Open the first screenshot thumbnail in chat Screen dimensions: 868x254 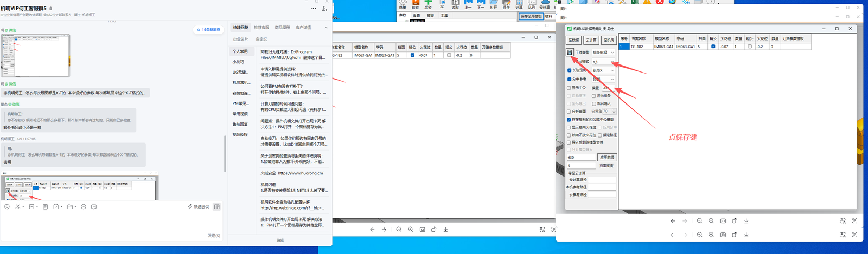35,56
